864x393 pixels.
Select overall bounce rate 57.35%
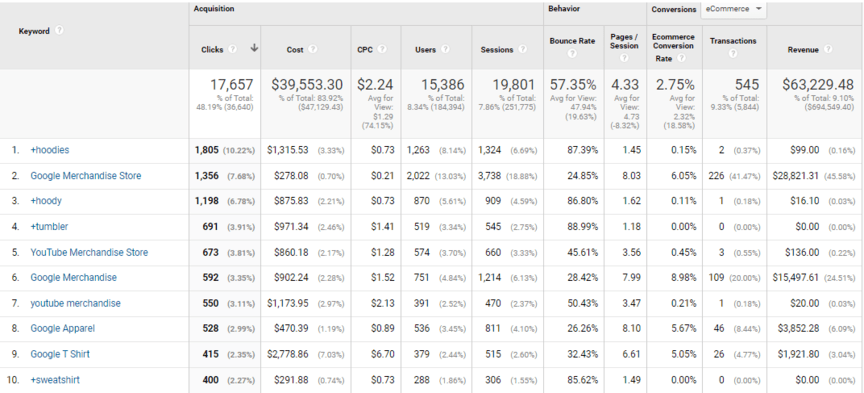(x=573, y=85)
